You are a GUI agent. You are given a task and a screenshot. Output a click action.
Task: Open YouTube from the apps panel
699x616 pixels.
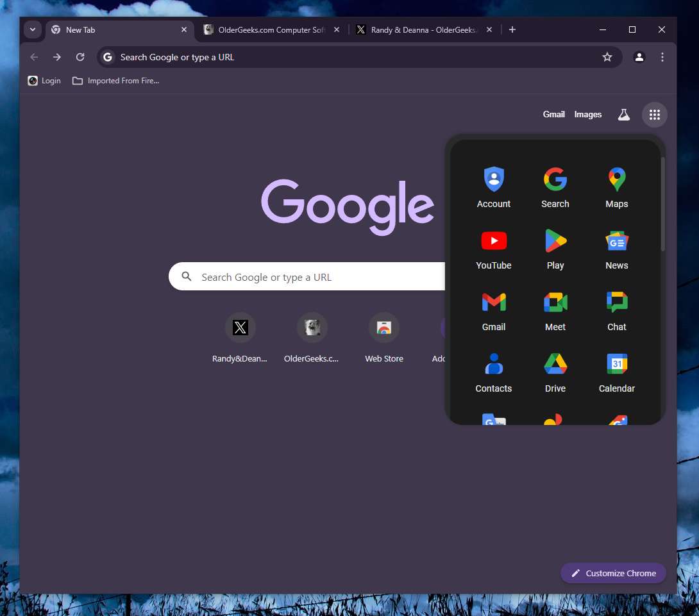pyautogui.click(x=494, y=249)
